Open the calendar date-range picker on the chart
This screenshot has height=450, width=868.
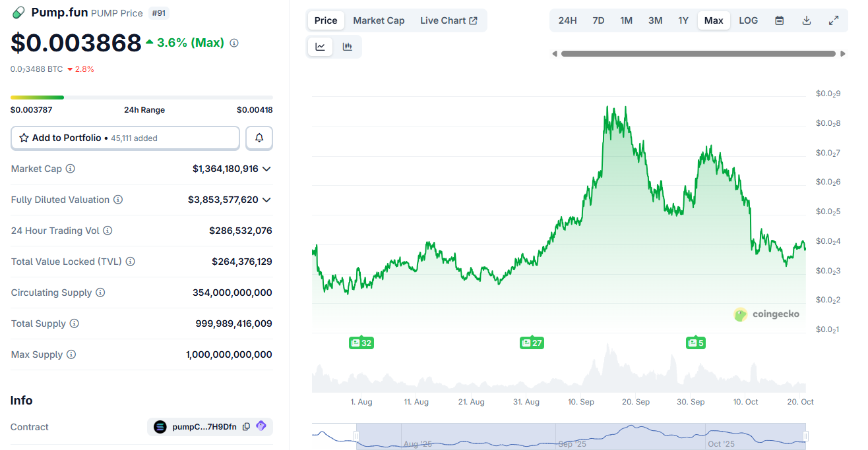tap(779, 20)
